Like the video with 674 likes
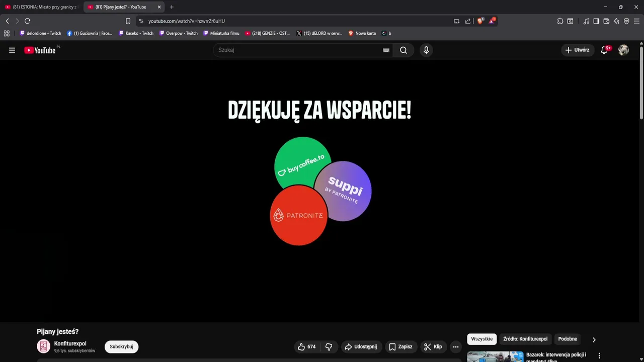The width and height of the screenshot is (644, 362). pos(307,347)
